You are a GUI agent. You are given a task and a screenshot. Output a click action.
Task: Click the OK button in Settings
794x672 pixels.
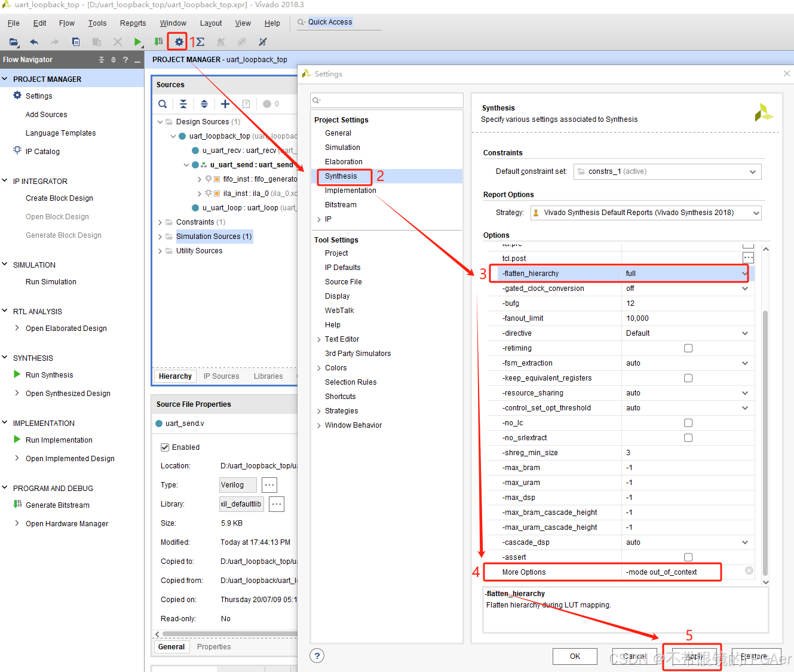click(575, 656)
